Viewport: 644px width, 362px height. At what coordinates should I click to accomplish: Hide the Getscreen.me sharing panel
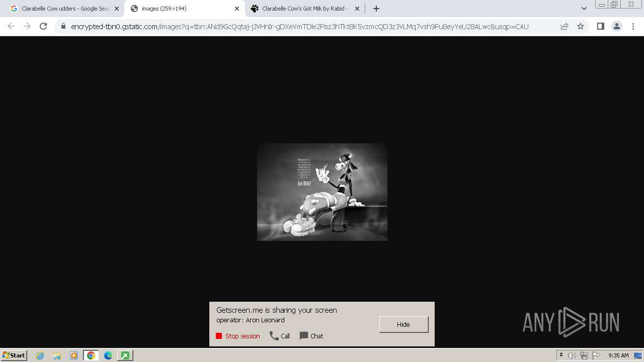point(404,324)
